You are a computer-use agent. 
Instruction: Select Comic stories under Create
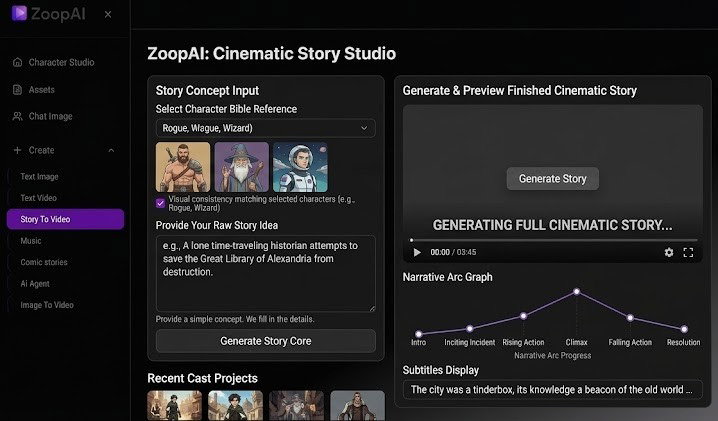point(44,262)
